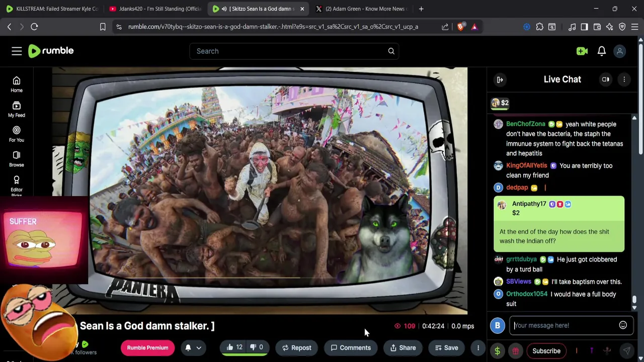Save the video to playlist

446,347
